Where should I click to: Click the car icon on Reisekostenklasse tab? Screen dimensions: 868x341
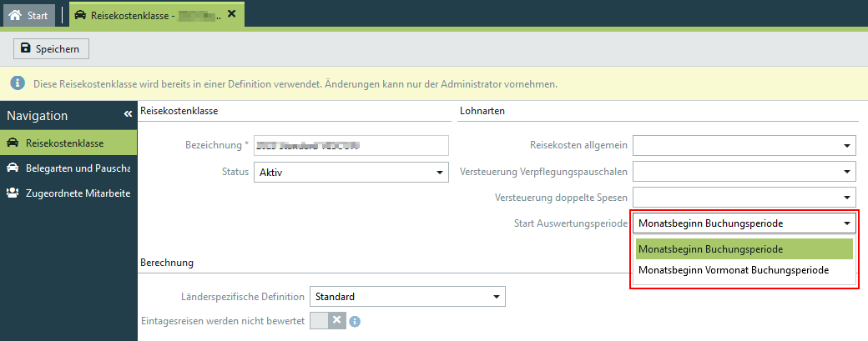click(x=80, y=14)
